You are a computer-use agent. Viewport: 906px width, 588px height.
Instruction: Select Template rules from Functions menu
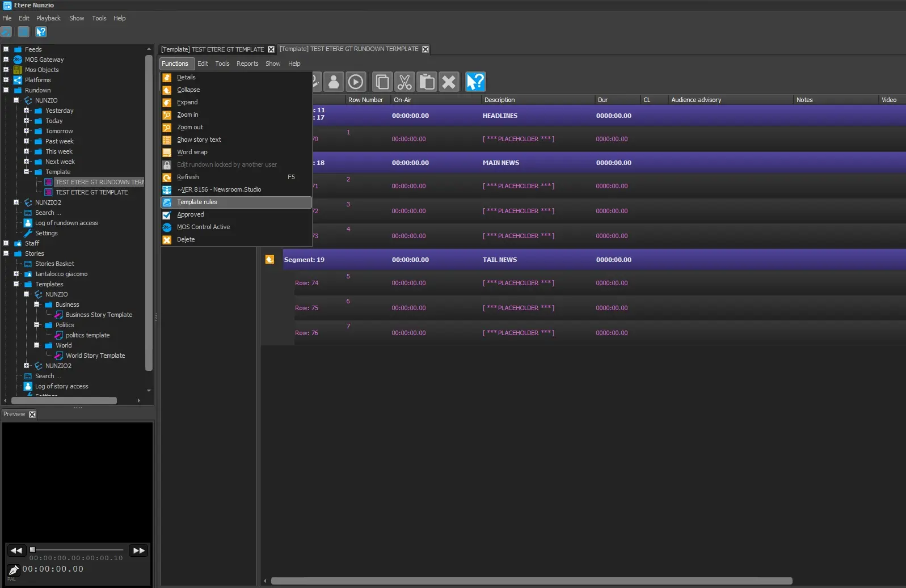click(x=197, y=202)
